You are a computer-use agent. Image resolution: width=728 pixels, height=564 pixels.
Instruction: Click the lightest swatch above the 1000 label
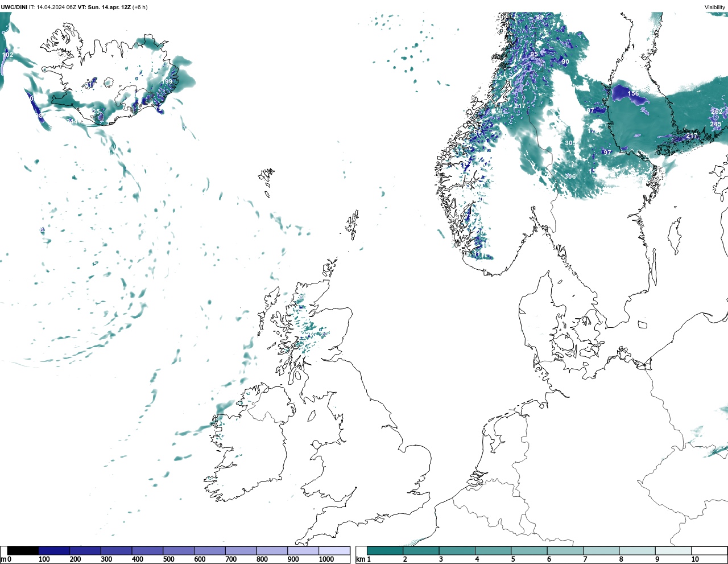334,550
